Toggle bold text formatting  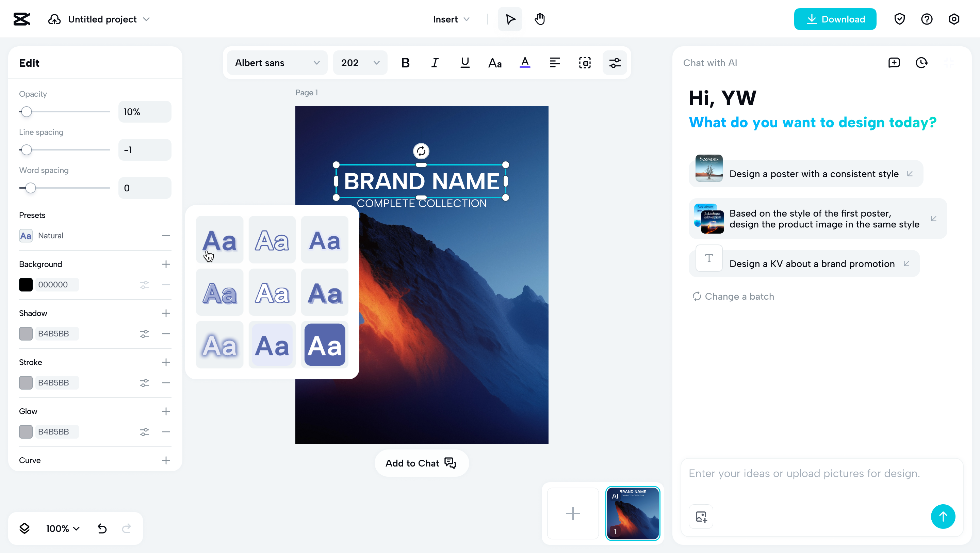click(405, 63)
